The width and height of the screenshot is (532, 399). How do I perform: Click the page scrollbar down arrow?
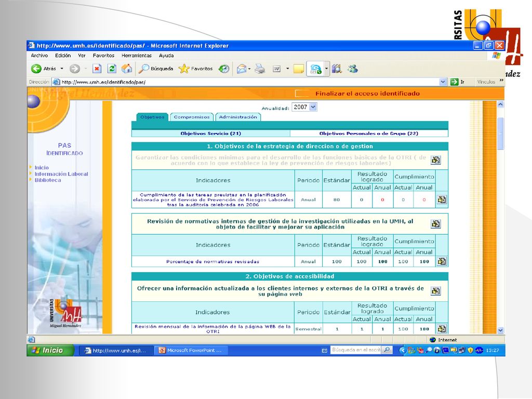pyautogui.click(x=500, y=330)
